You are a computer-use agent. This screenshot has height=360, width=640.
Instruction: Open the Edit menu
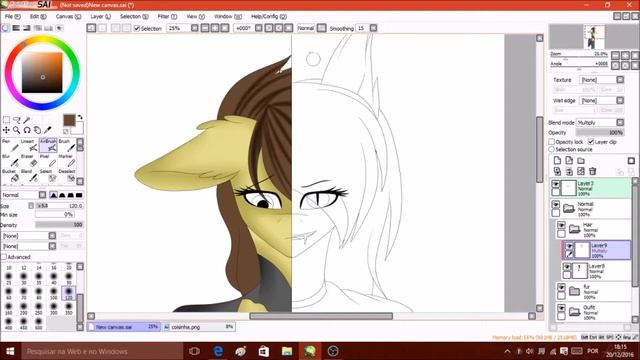[38, 16]
